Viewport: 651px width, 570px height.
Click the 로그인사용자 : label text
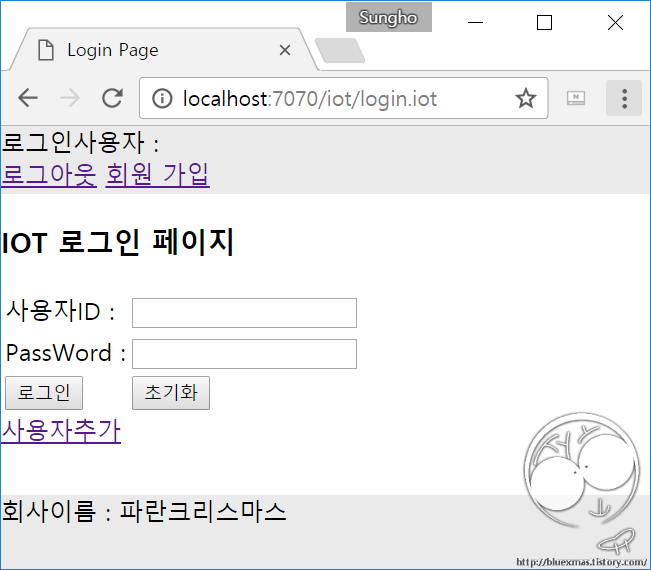click(81, 142)
